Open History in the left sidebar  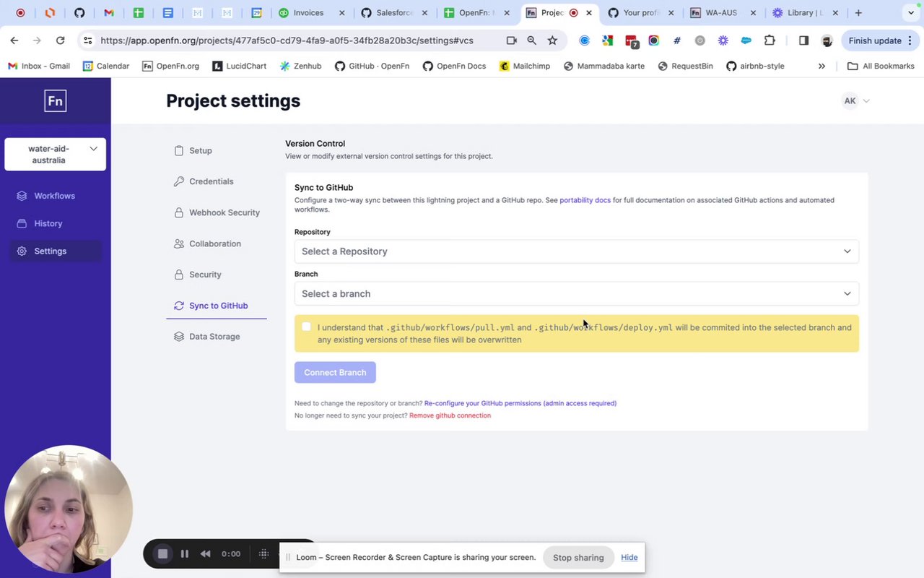(x=48, y=223)
